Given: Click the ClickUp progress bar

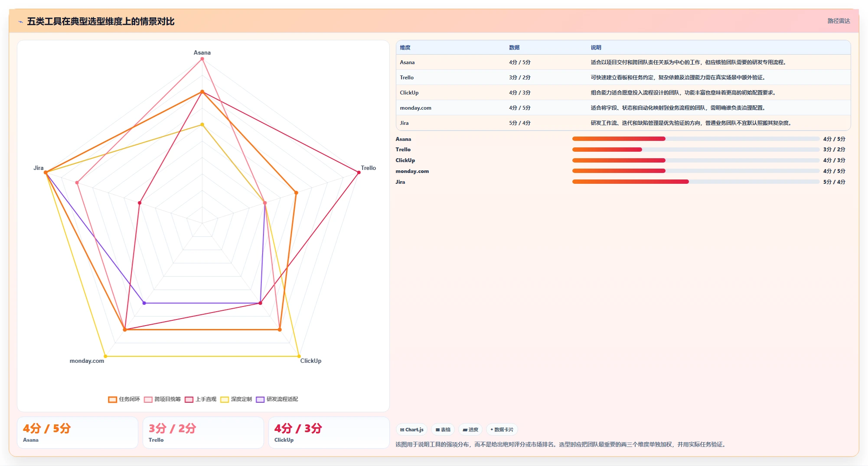Looking at the screenshot, I should click(696, 160).
